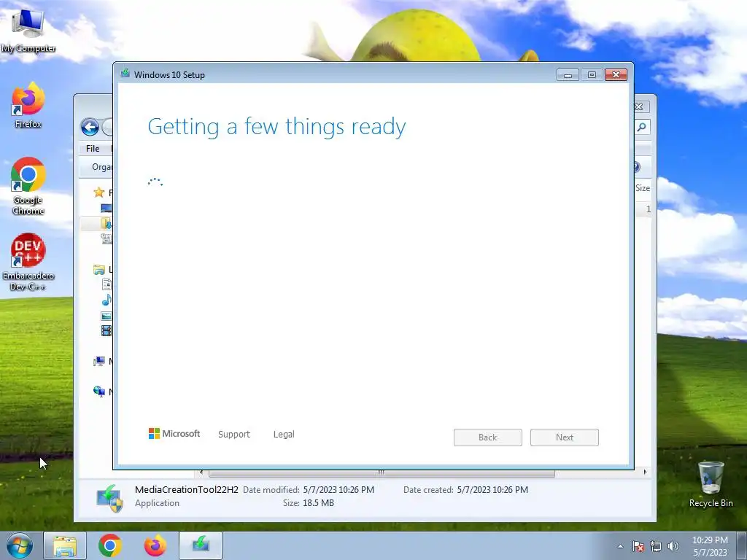Click Explorer scrollbar left arrow
The width and height of the screenshot is (747, 560).
[201, 472]
